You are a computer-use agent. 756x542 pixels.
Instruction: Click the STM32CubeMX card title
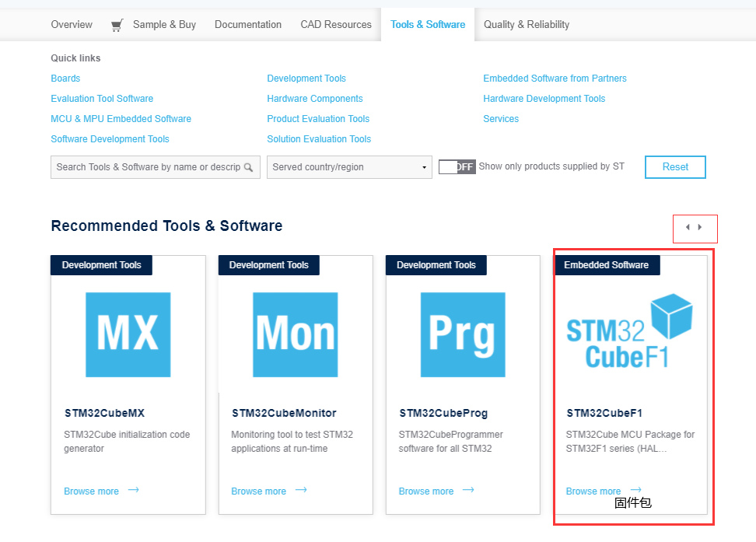tap(105, 413)
